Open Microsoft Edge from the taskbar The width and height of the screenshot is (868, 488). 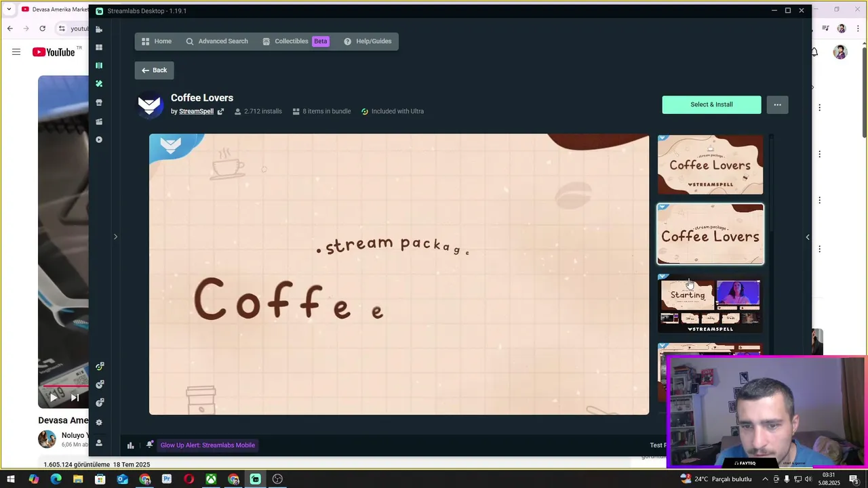56,479
